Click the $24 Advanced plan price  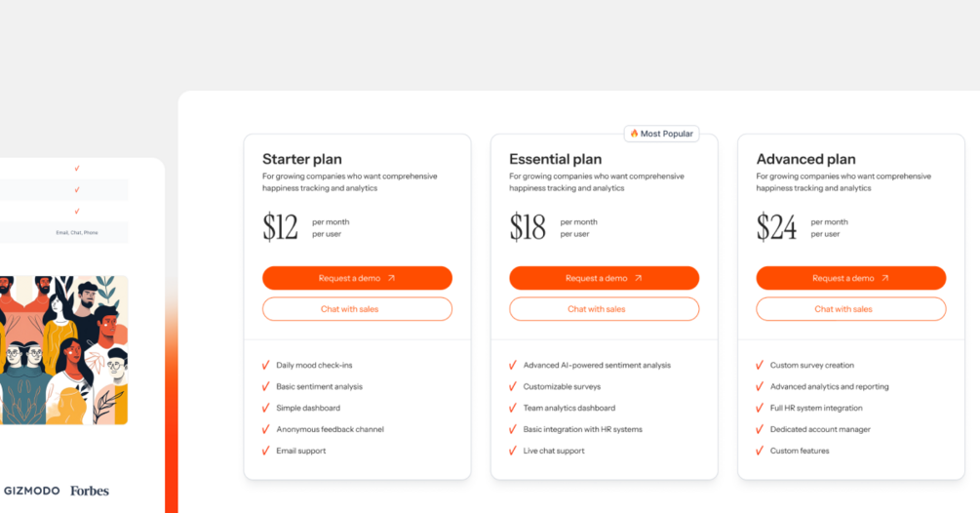click(x=776, y=227)
